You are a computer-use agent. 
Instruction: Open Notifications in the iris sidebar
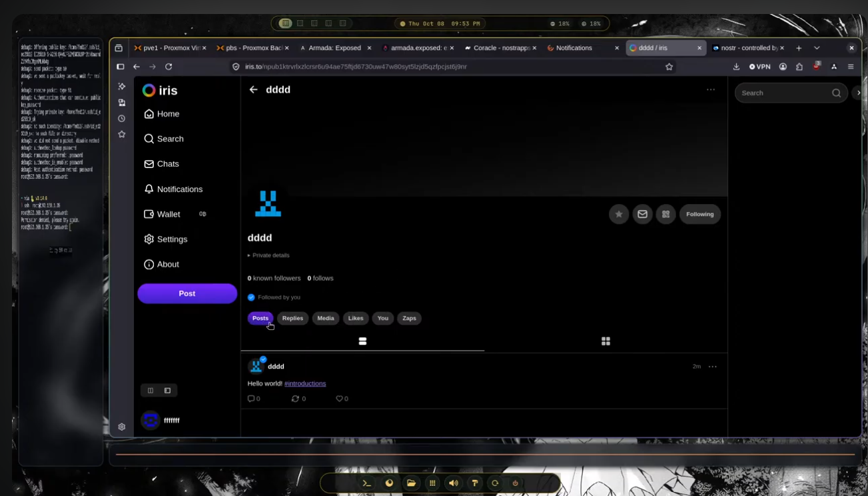(x=173, y=189)
